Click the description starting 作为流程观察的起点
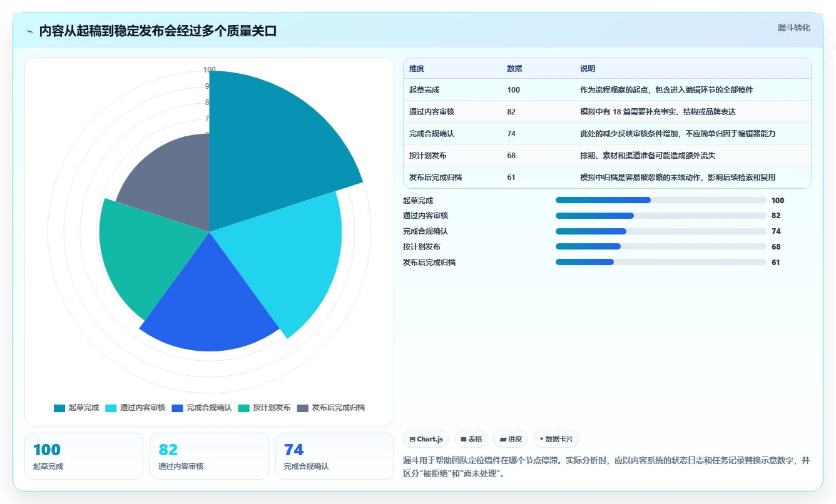The width and height of the screenshot is (836, 504). 666,90
